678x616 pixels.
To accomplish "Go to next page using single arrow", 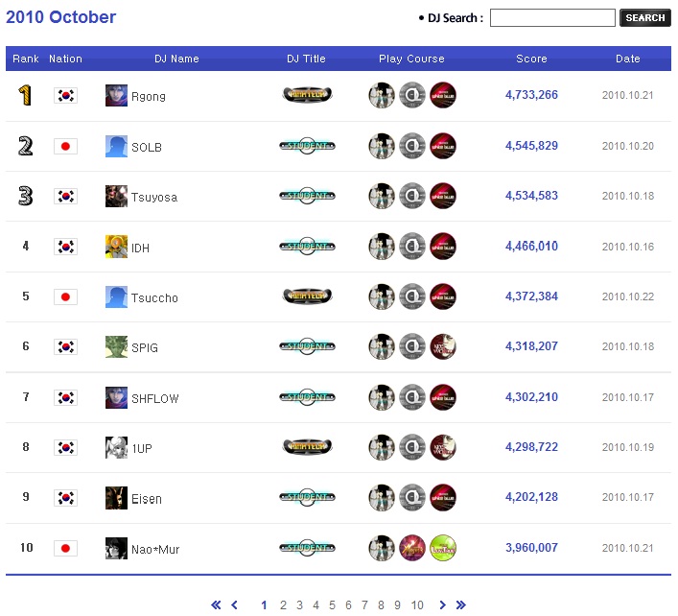I will tap(442, 605).
